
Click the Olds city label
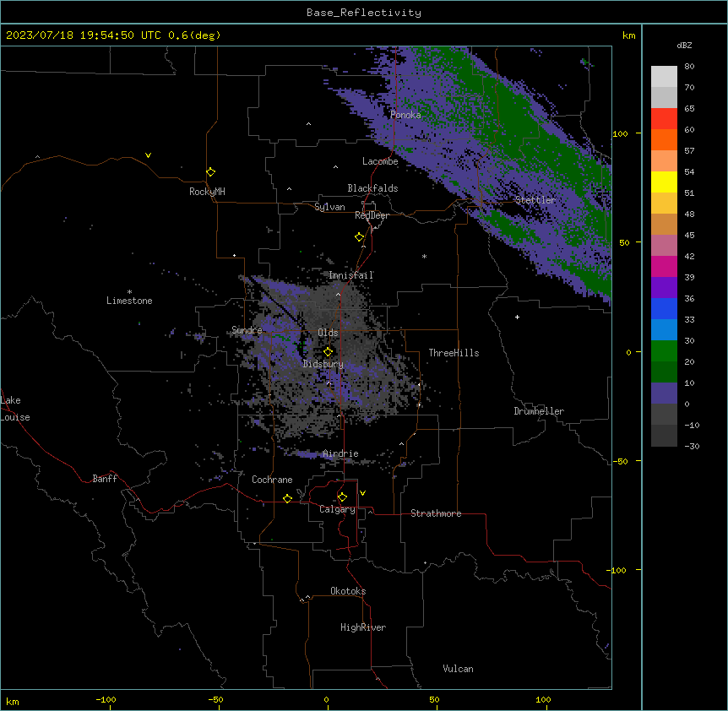[328, 333]
